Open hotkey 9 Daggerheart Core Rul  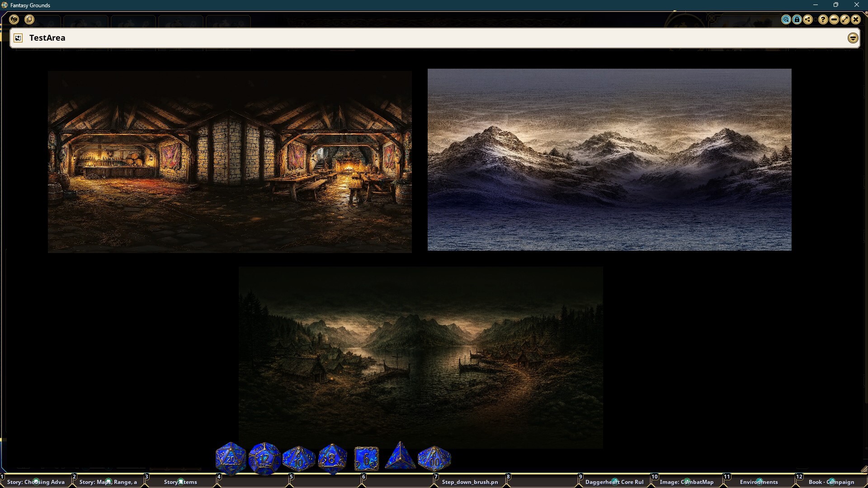615,482
